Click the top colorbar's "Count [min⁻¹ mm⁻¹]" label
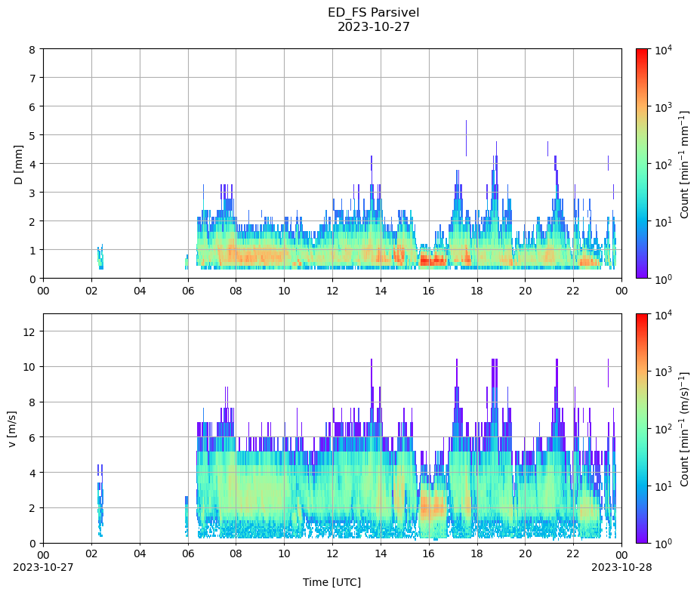Screen dimensions: 700x595 684,164
